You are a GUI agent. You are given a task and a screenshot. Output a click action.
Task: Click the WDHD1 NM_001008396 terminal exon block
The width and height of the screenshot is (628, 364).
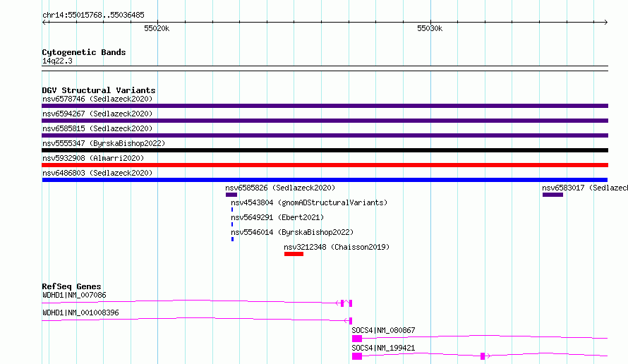(x=351, y=321)
